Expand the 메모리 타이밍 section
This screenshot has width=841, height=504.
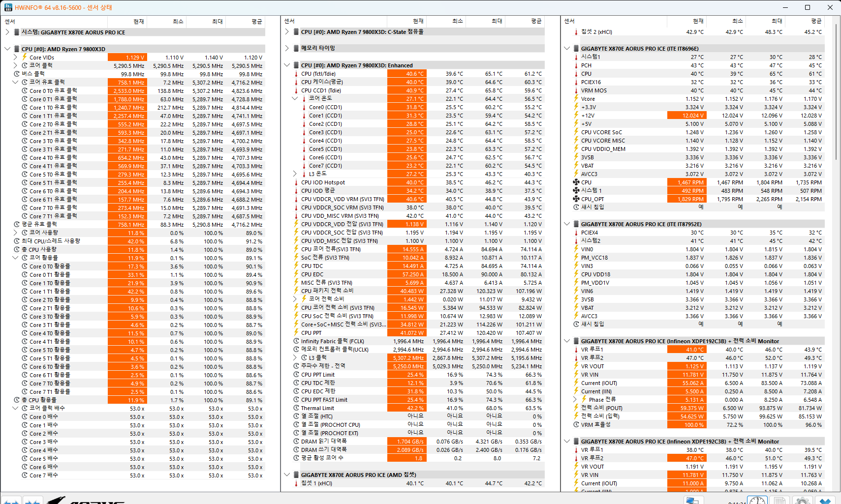pos(287,48)
